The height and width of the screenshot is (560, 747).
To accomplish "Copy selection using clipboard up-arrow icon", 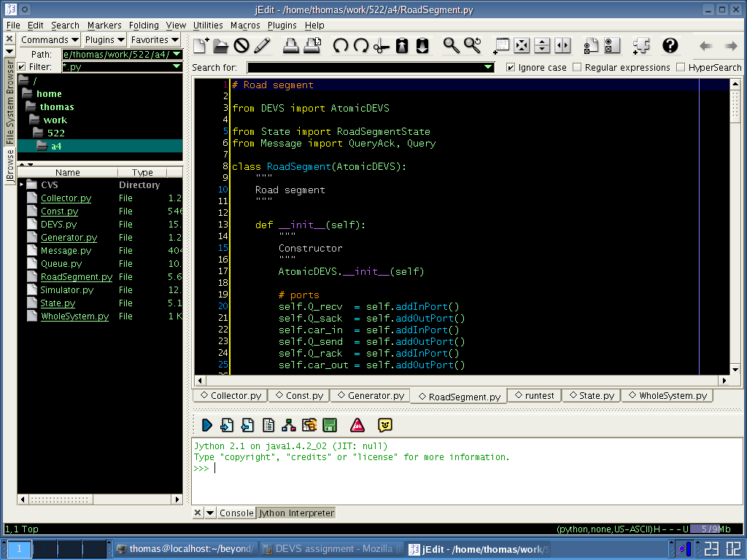I will tap(402, 45).
